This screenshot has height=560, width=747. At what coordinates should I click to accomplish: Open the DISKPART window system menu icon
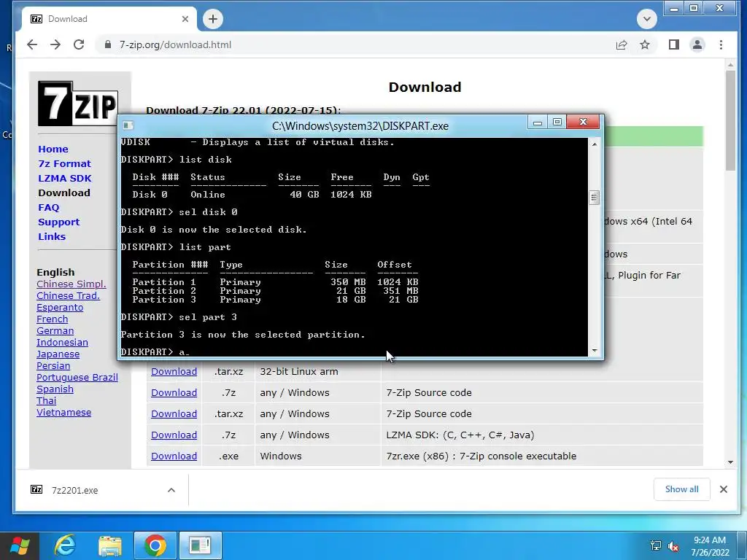tap(128, 125)
